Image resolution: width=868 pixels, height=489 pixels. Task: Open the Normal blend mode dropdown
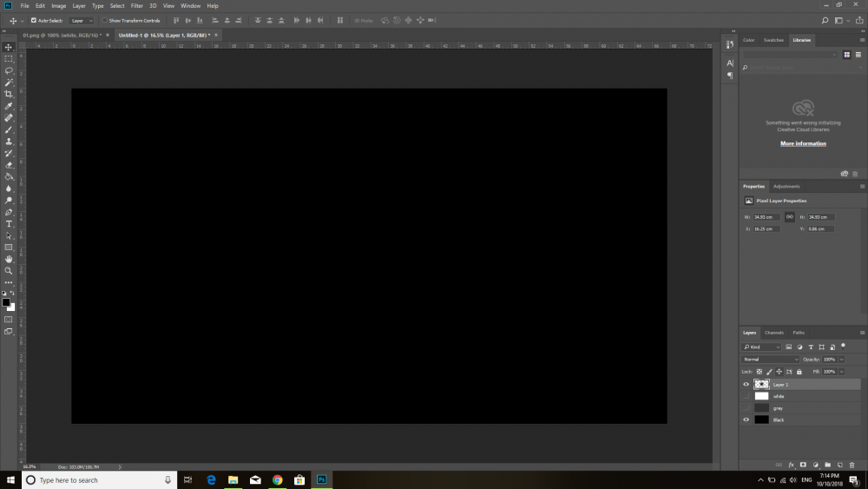pyautogui.click(x=770, y=359)
